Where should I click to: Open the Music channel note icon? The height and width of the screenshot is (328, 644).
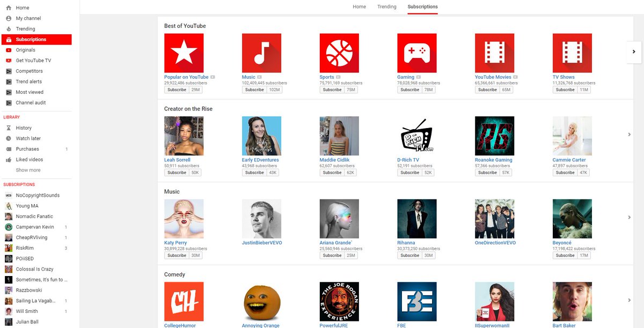(x=262, y=53)
